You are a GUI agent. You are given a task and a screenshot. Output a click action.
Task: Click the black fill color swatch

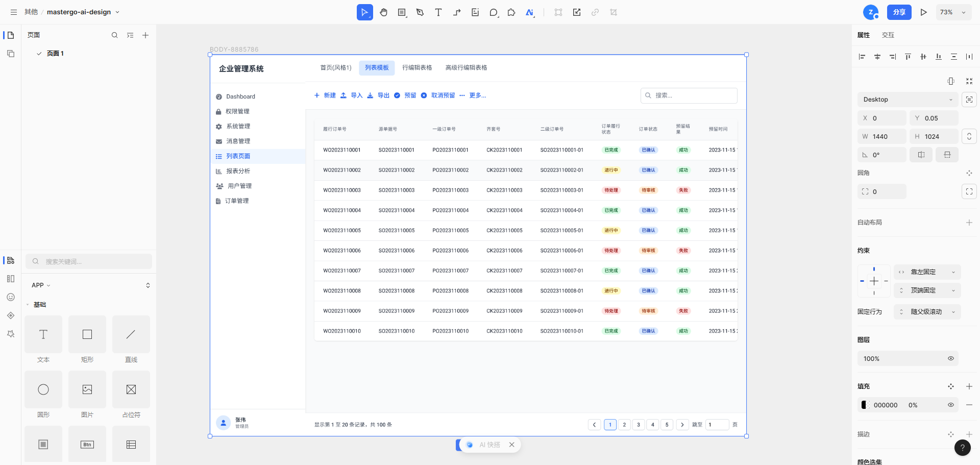[864, 405]
